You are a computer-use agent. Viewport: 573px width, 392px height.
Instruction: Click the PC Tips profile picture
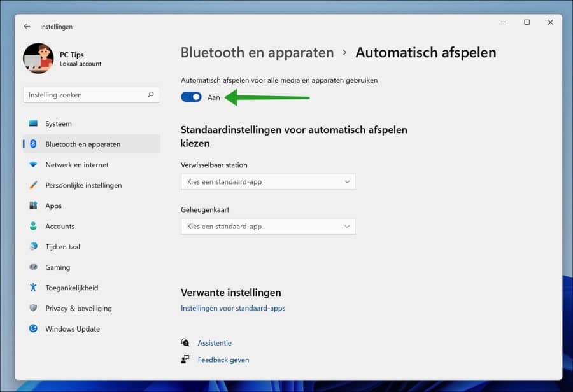(x=38, y=59)
